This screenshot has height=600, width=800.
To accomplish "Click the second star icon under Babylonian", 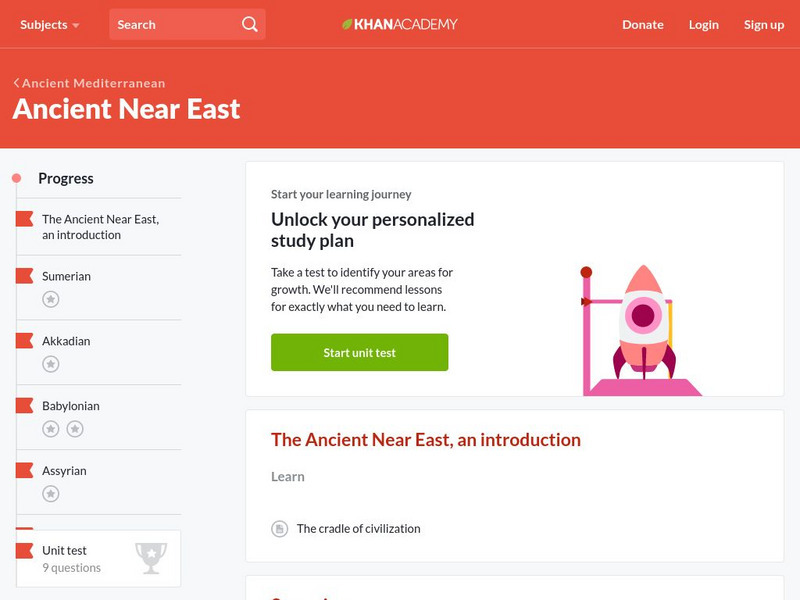I will [75, 428].
